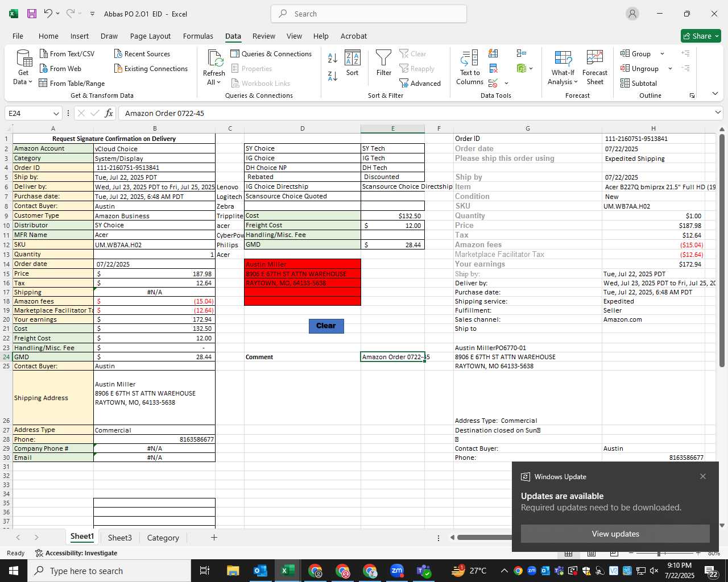
Task: Expand the Group dropdown arrow
Action: coord(662,53)
